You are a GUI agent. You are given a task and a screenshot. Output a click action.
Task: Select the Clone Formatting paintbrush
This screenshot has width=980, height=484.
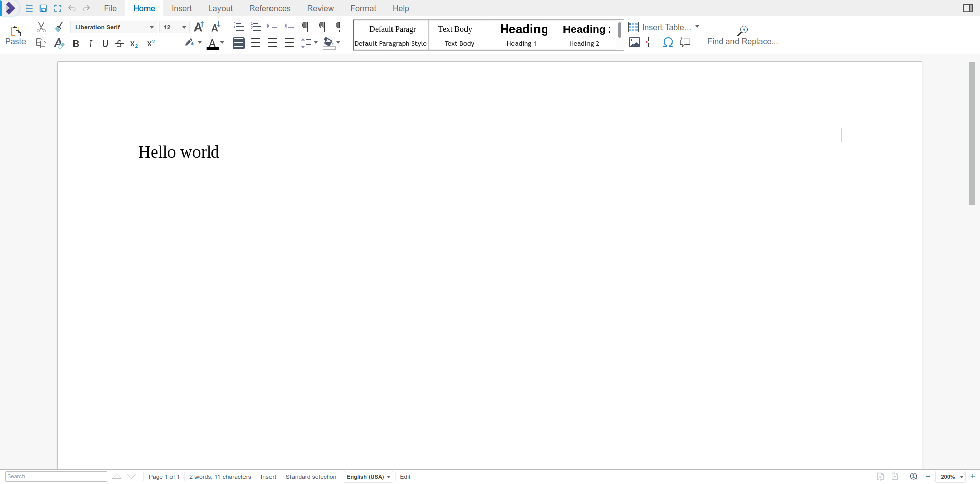(x=59, y=27)
